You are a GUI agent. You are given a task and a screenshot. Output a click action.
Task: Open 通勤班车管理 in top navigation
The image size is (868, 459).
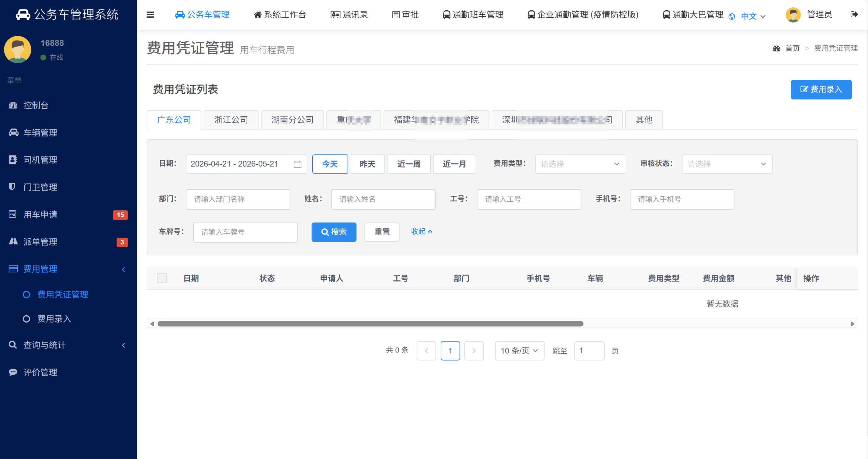[473, 15]
